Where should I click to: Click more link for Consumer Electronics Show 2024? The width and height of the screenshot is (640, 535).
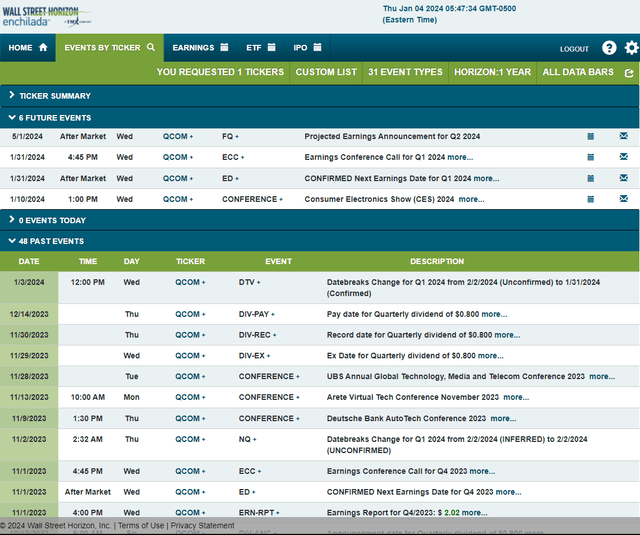pyautogui.click(x=471, y=199)
